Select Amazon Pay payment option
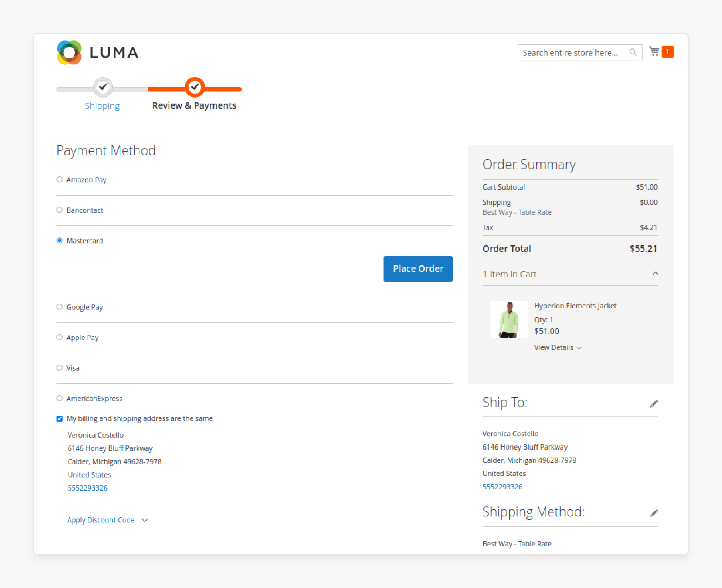The image size is (722, 588). [60, 179]
